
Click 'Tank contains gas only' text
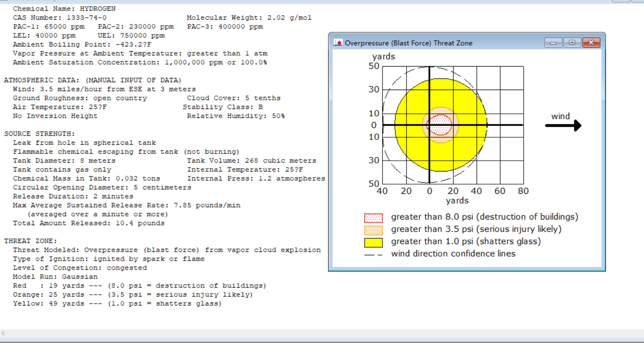62,169
